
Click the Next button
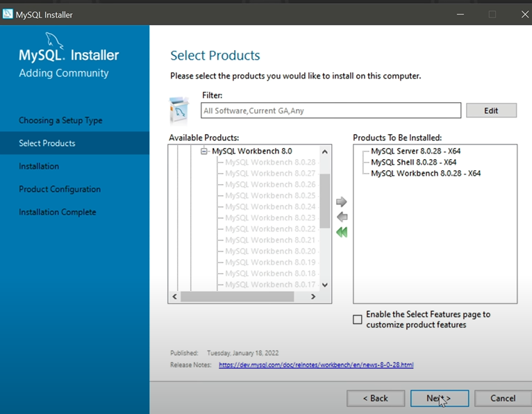[440, 398]
